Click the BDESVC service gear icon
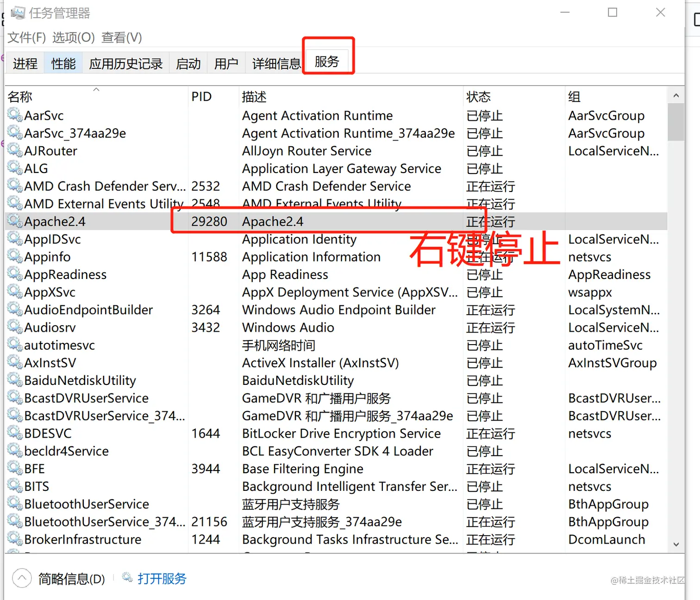 click(15, 433)
